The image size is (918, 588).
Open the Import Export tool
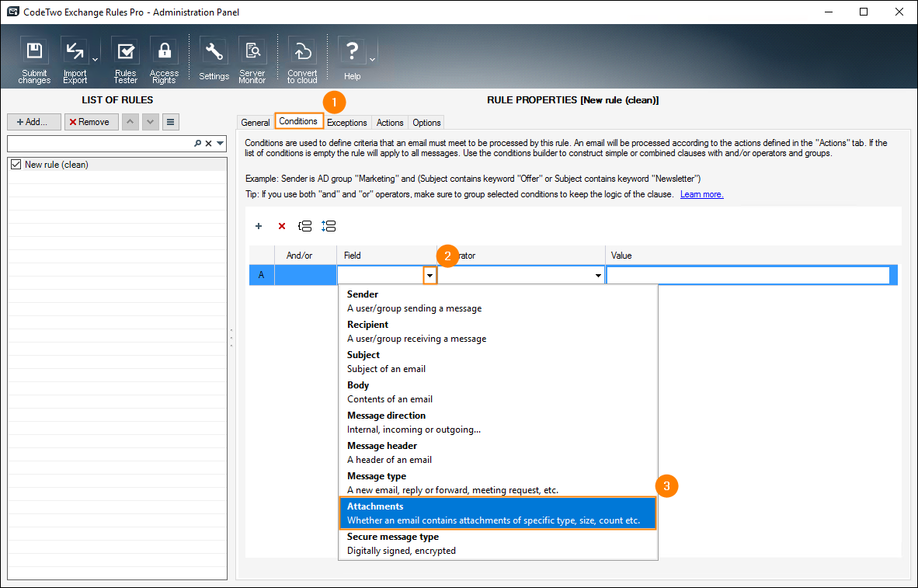click(x=75, y=60)
